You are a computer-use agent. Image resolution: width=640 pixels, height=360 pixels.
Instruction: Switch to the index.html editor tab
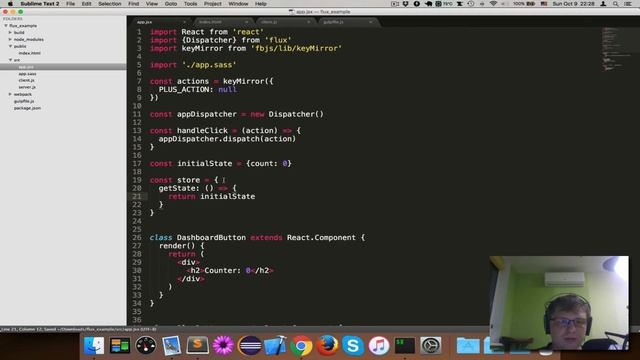tap(222, 22)
